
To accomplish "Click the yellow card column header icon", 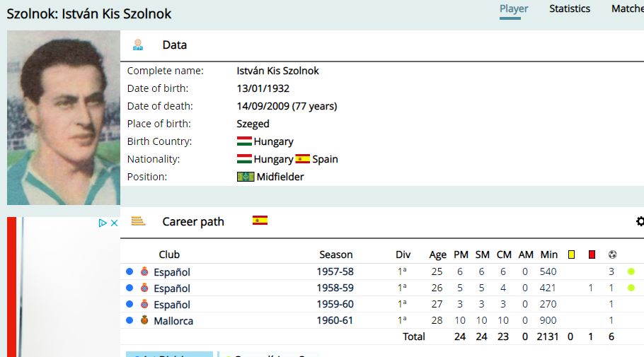I will point(571,254).
